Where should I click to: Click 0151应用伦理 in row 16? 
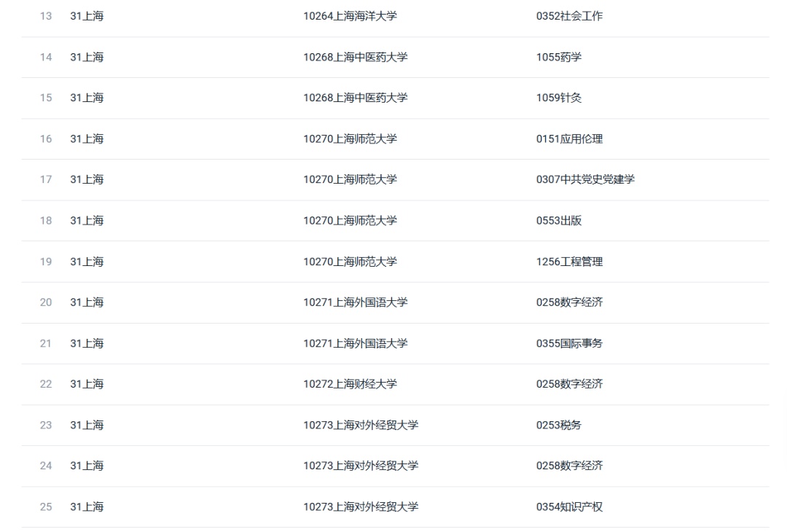(569, 138)
